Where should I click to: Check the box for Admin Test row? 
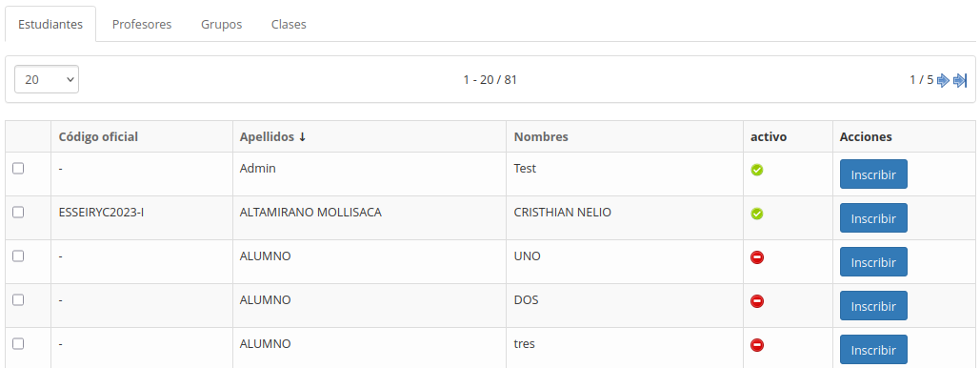18,169
